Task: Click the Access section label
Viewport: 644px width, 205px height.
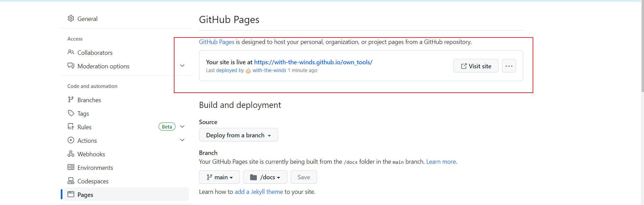Action: click(x=75, y=39)
